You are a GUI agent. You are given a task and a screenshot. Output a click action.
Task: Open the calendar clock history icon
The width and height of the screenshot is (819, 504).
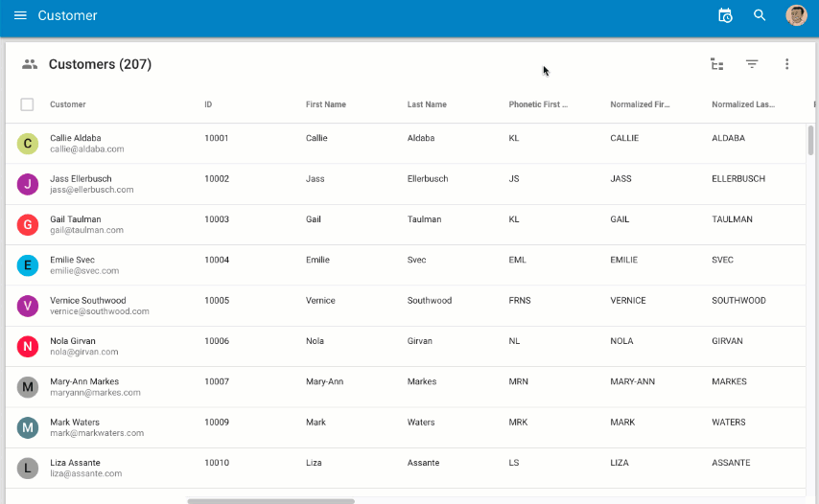[725, 15]
